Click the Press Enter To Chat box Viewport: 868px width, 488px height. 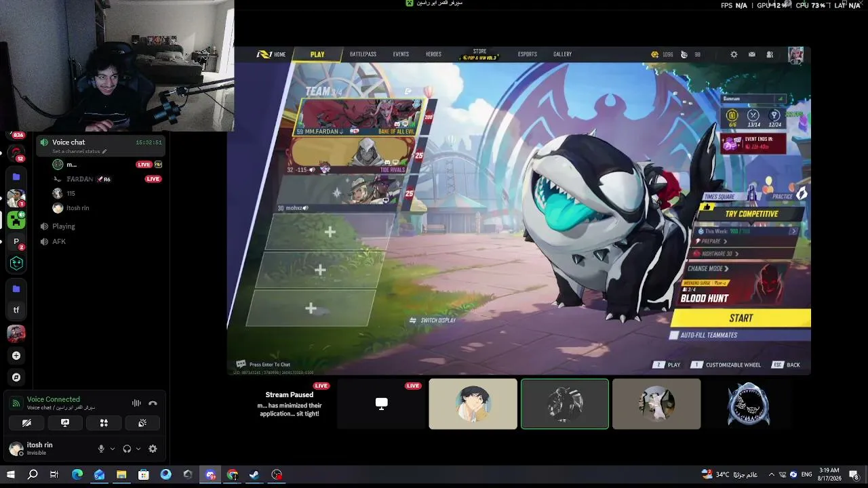(x=263, y=365)
